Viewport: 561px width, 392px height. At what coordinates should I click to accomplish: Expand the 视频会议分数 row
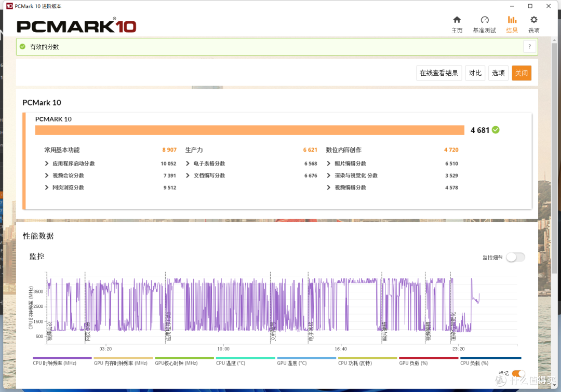coord(47,175)
